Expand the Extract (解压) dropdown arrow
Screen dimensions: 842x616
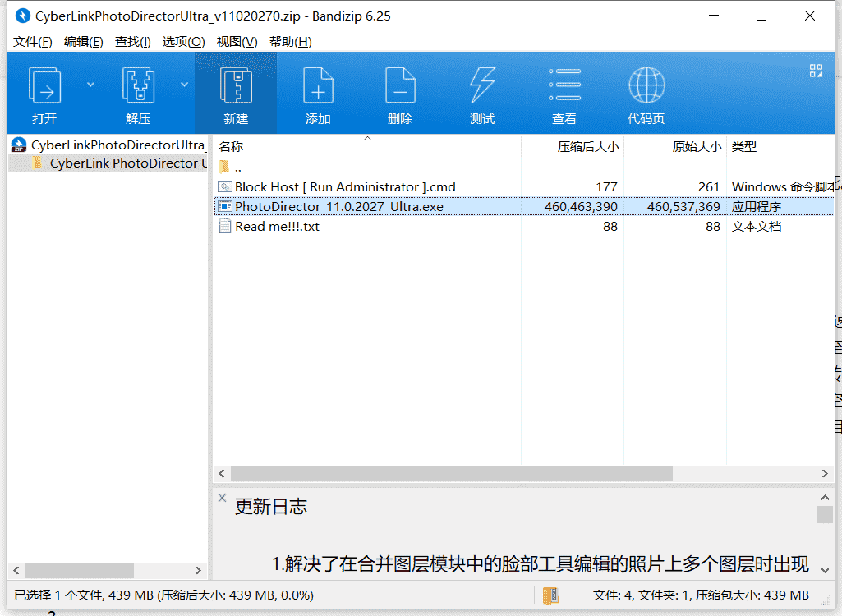[x=184, y=85]
